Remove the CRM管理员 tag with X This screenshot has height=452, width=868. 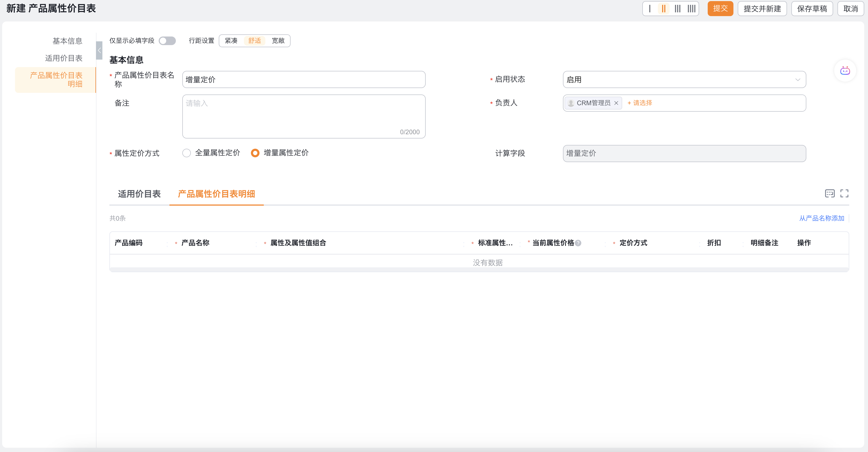616,103
